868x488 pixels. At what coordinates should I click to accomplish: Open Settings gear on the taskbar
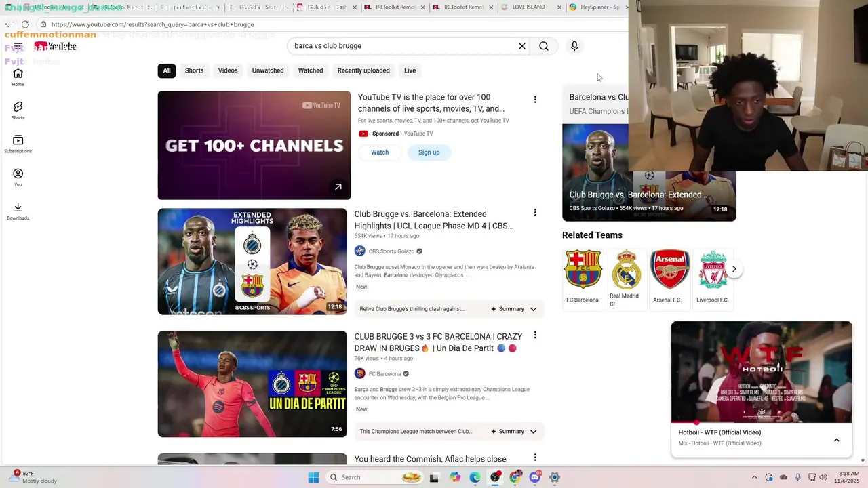(x=555, y=477)
